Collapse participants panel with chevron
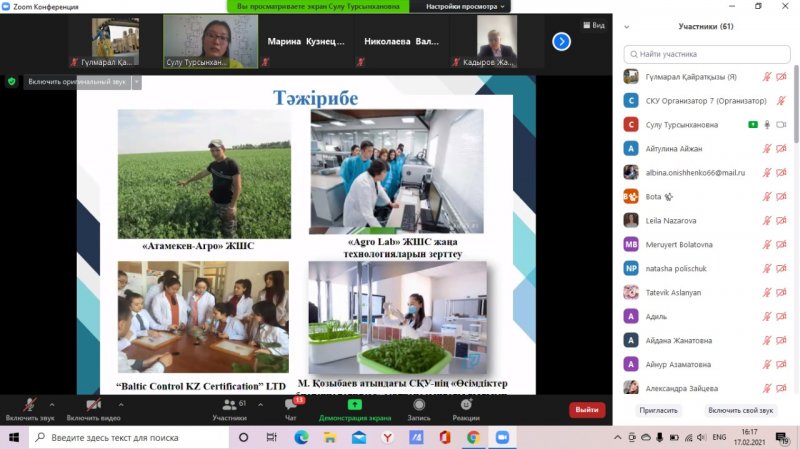Viewport: 800px width, 449px height. (627, 27)
